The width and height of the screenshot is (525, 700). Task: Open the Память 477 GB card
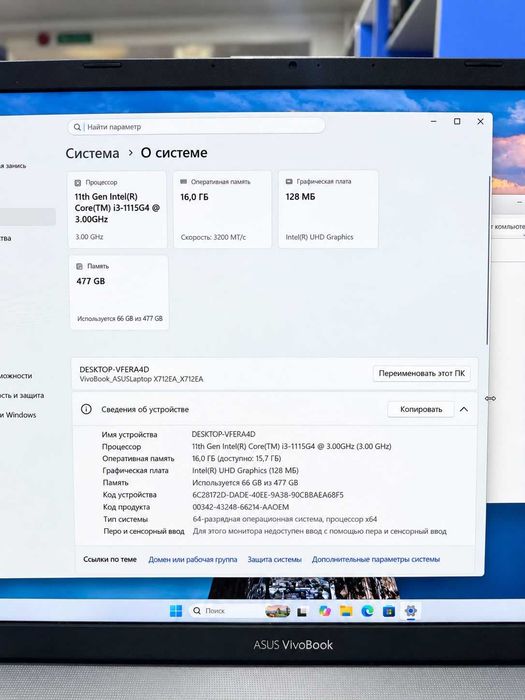point(119,292)
